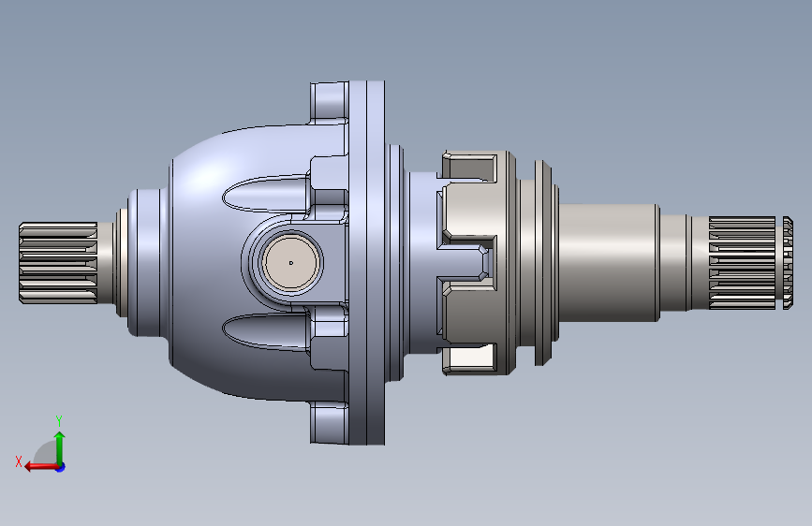Viewport: 812px width, 526px height.
Task: Pick the thin ring beside clutch collar
Action: pos(542,263)
